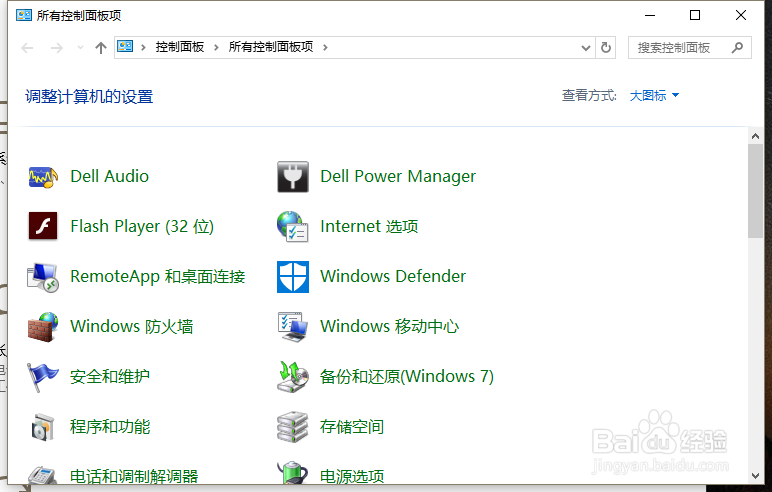Open the Windows 防火墙 brick wall icon
Screen dimensions: 772x492
pos(43,327)
